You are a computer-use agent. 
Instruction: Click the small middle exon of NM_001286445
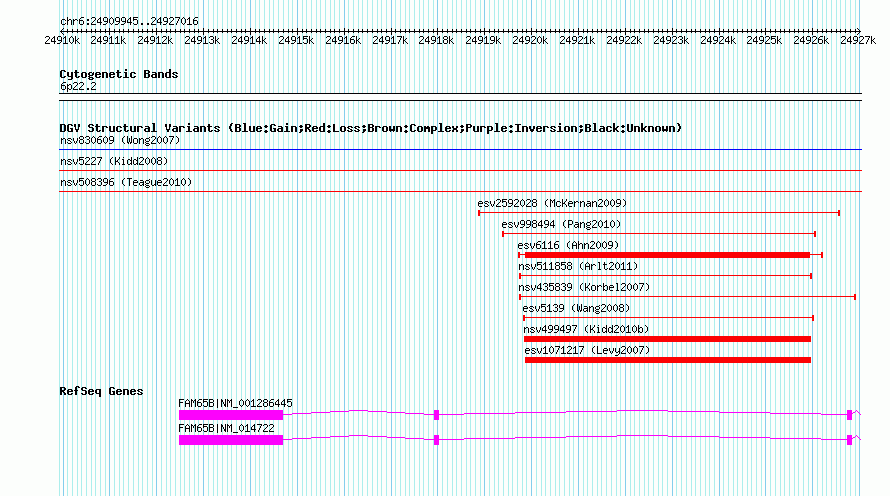point(436,415)
